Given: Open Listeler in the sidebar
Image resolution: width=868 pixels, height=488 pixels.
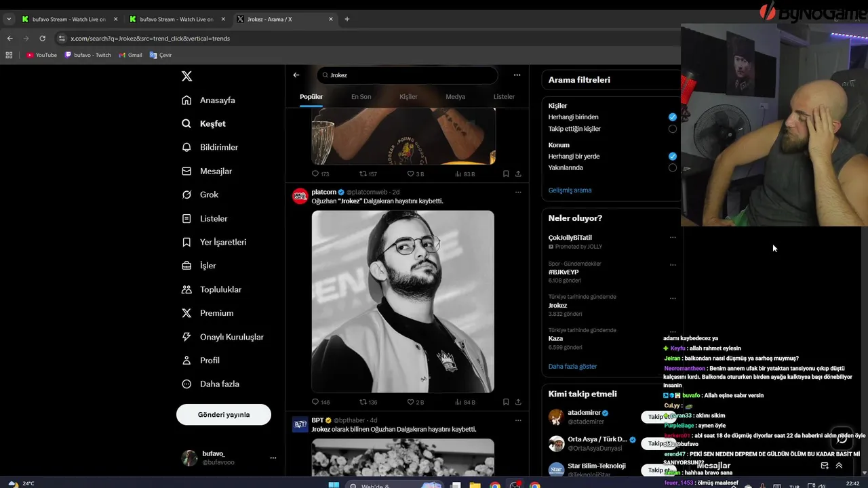Looking at the screenshot, I should pos(205,218).
